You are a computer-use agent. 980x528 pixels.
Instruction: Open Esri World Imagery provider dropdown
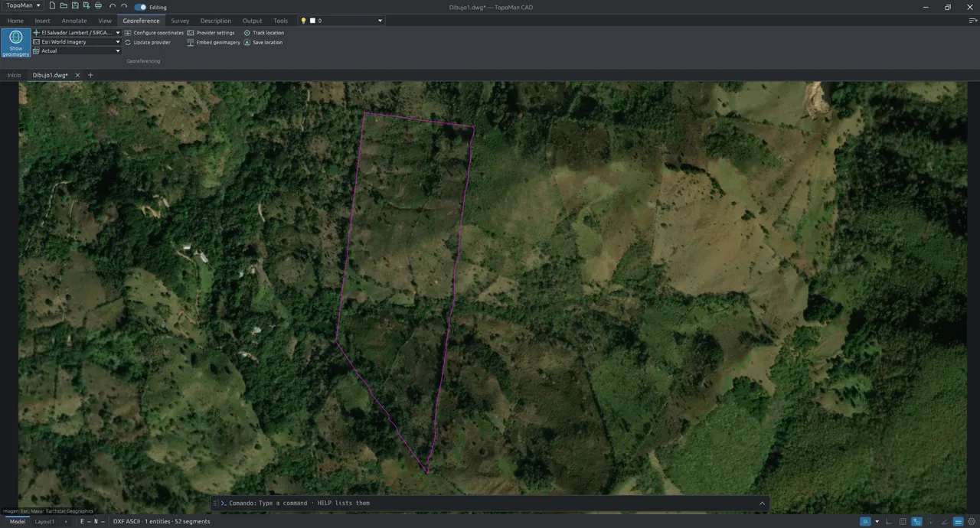77,42
